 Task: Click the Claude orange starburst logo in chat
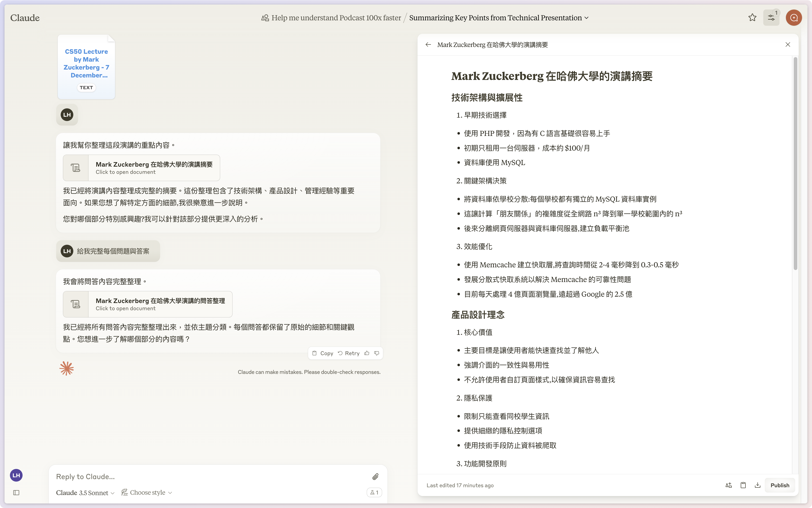point(67,368)
